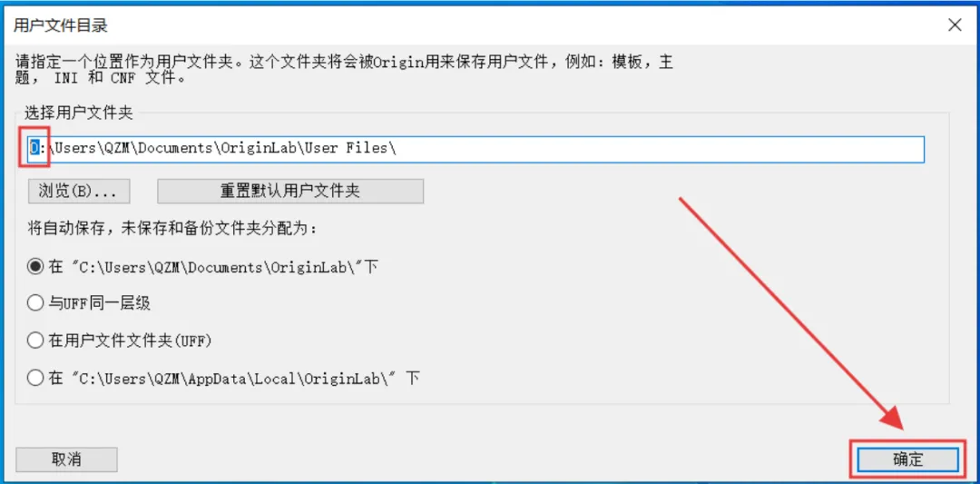980x484 pixels.
Task: Open folder browser via 浏览(B)...
Action: coord(79,192)
